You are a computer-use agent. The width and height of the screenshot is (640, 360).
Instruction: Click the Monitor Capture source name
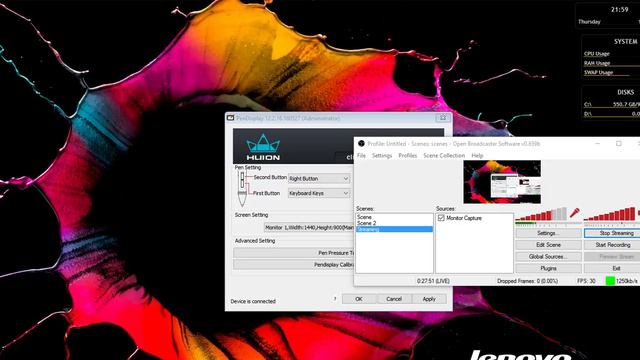click(x=464, y=218)
